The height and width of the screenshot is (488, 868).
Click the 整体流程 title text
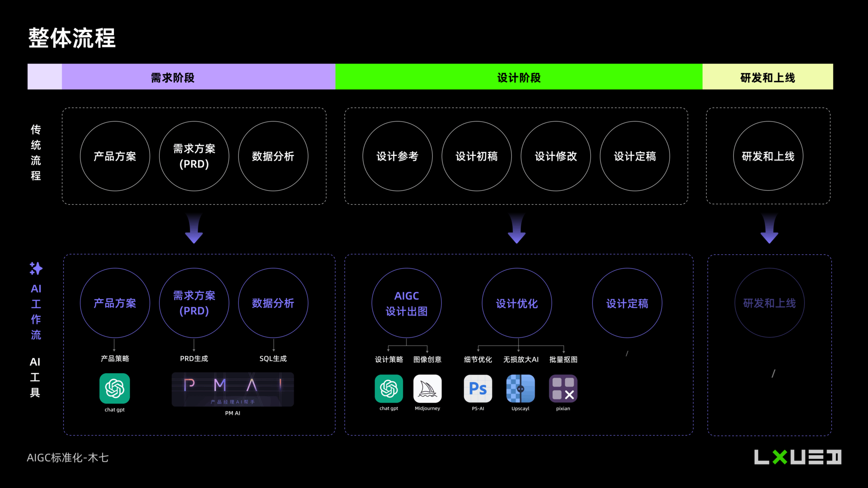[x=72, y=38]
